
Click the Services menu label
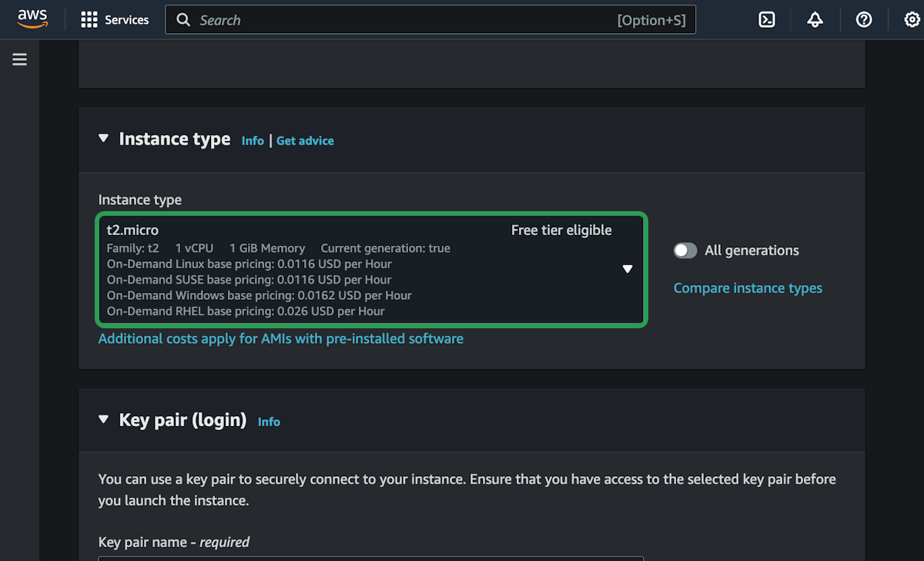[x=127, y=20]
